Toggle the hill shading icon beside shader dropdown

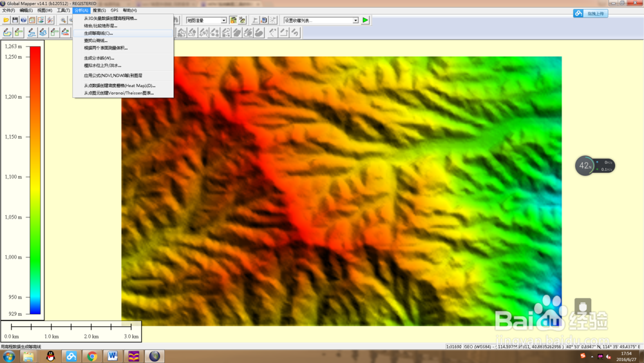click(233, 20)
